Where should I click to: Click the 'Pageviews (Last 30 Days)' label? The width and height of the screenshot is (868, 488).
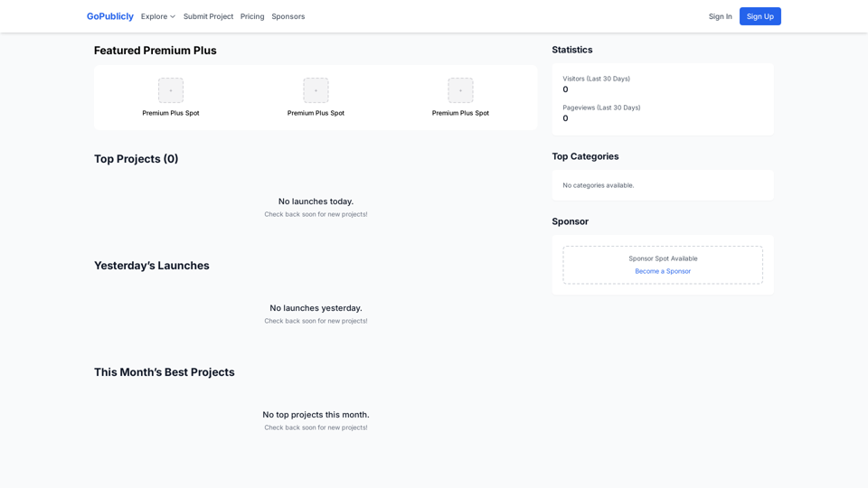(601, 108)
